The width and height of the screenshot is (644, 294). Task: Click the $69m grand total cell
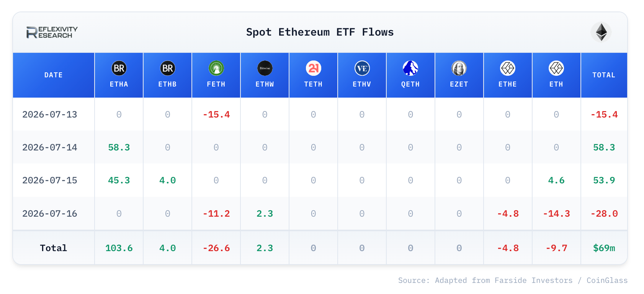[x=604, y=248]
